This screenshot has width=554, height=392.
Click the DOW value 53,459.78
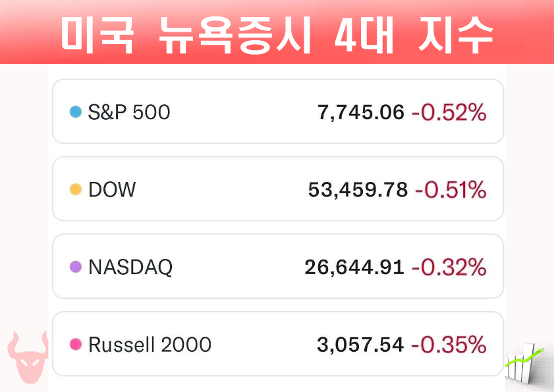[x=358, y=190]
